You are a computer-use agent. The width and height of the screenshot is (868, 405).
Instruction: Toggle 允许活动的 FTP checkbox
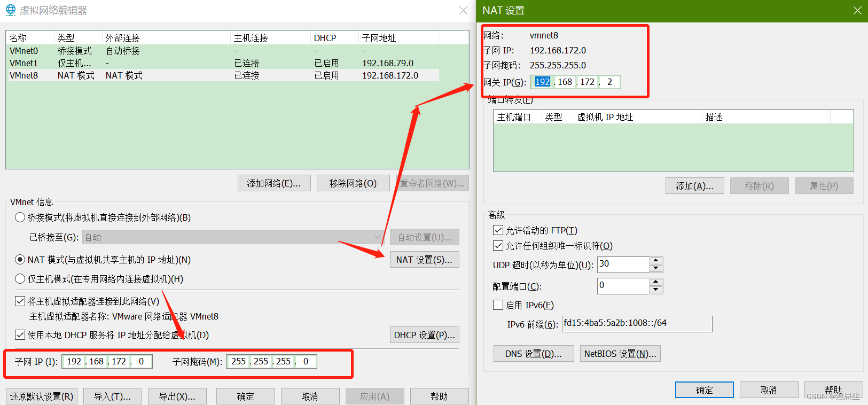(498, 230)
